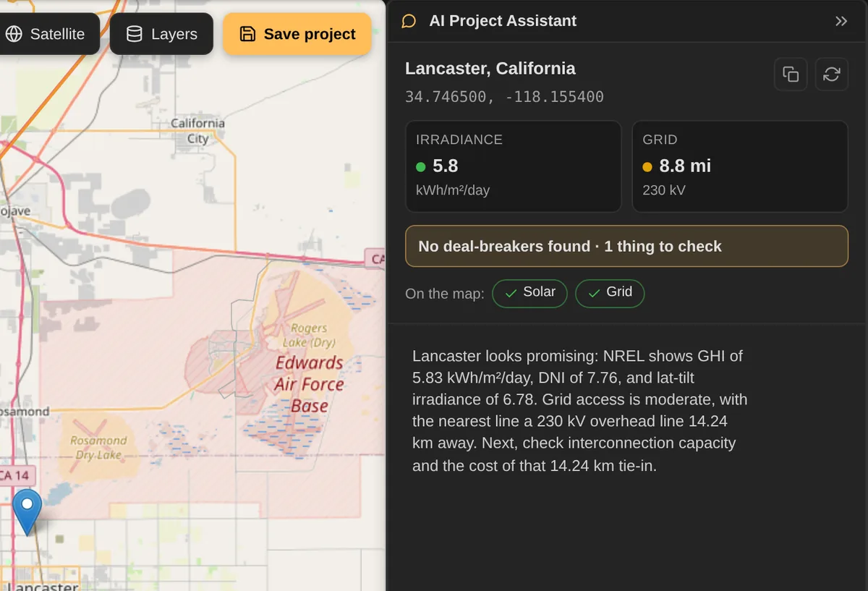The image size is (868, 591).
Task: Open the Layers panel
Action: (x=161, y=34)
